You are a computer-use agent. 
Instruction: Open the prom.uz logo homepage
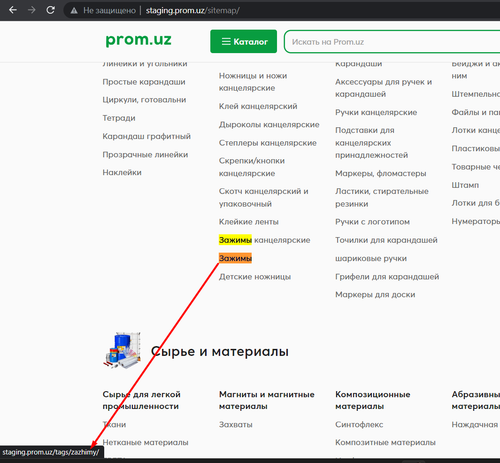[138, 40]
